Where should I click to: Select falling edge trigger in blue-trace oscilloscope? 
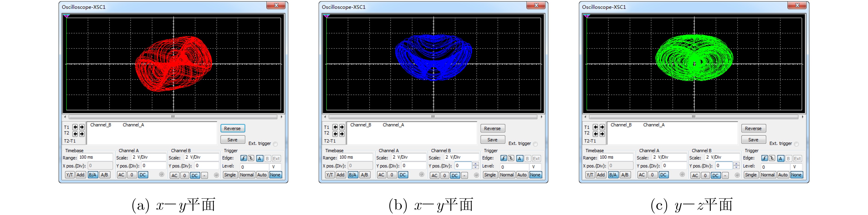pyautogui.click(x=511, y=158)
